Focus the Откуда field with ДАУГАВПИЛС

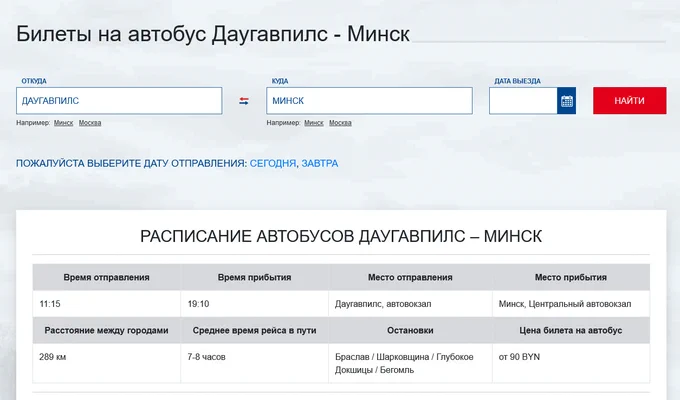pos(119,101)
